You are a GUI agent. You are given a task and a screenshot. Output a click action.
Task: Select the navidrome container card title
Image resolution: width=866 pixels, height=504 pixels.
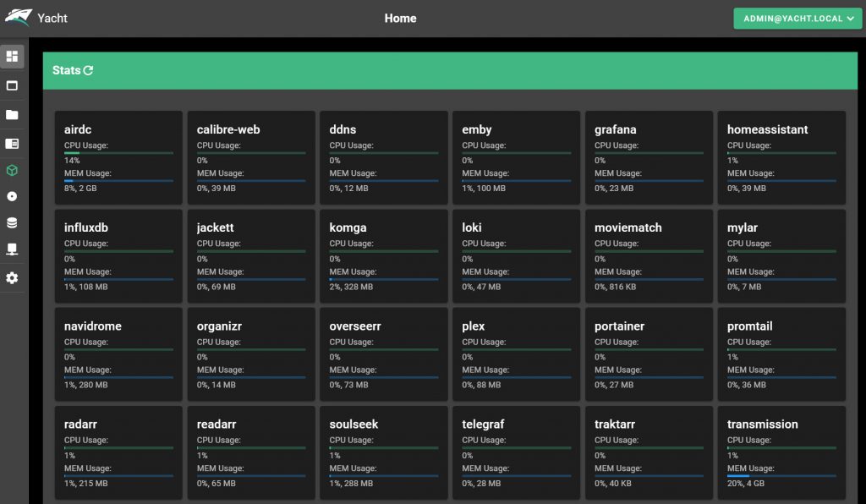[93, 326]
